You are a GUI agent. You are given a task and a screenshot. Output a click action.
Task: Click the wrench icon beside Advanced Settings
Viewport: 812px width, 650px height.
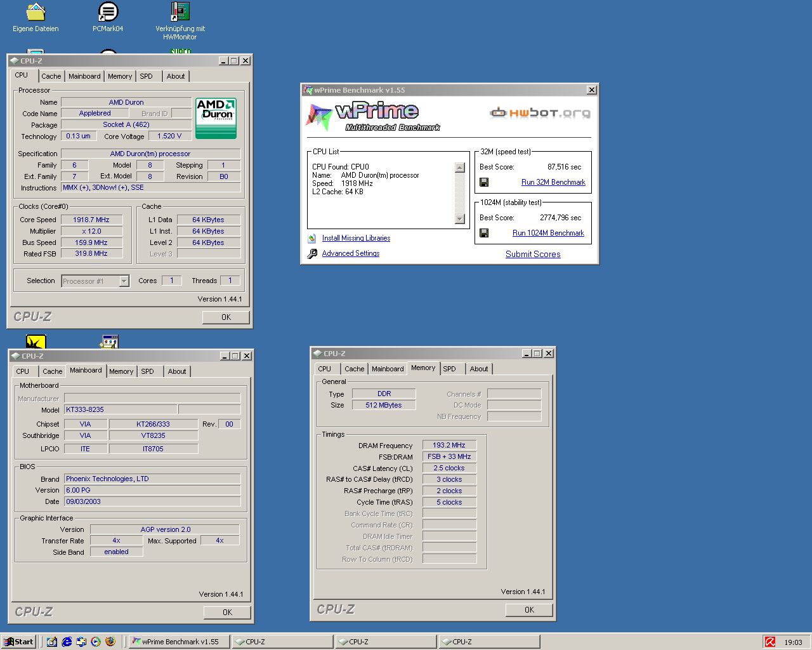[x=312, y=254]
